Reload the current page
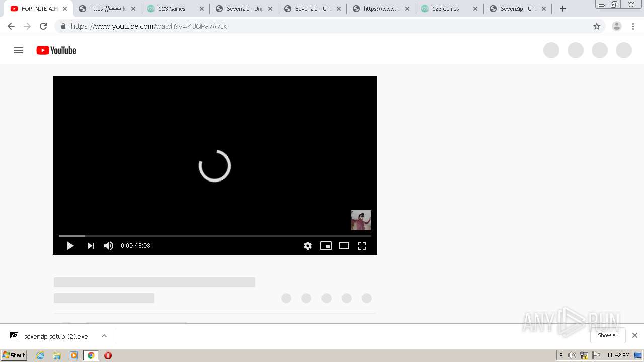644x362 pixels. (43, 26)
